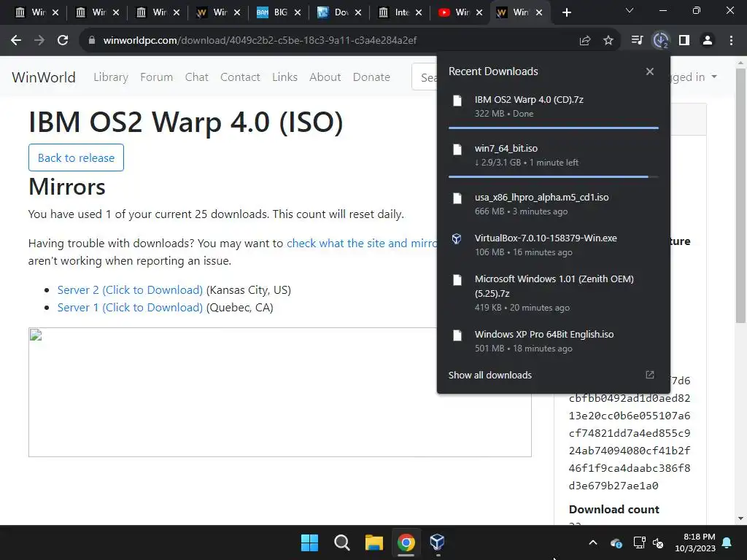Open the notification bell icon
Screen dimensions: 747x560
pyautogui.click(x=727, y=542)
